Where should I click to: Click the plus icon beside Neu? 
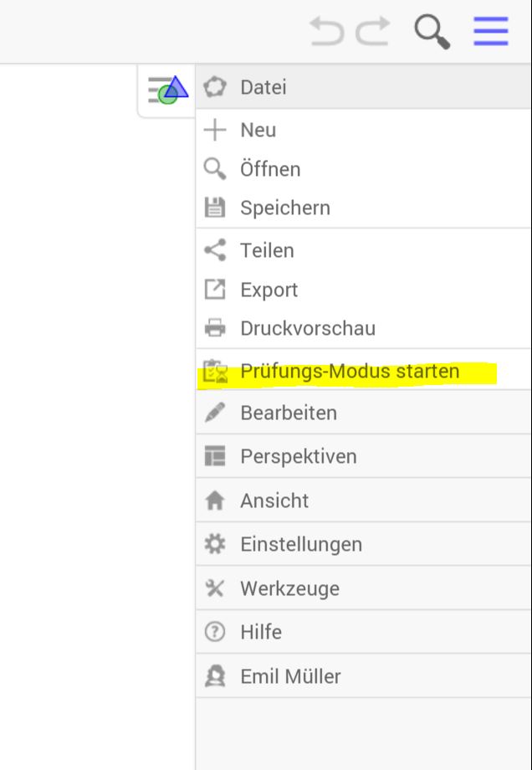click(x=216, y=130)
